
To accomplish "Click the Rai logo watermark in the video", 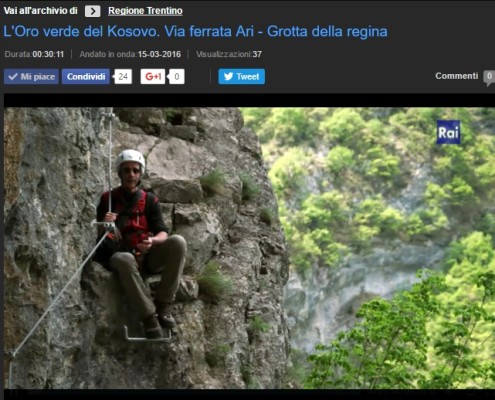I will (x=448, y=132).
